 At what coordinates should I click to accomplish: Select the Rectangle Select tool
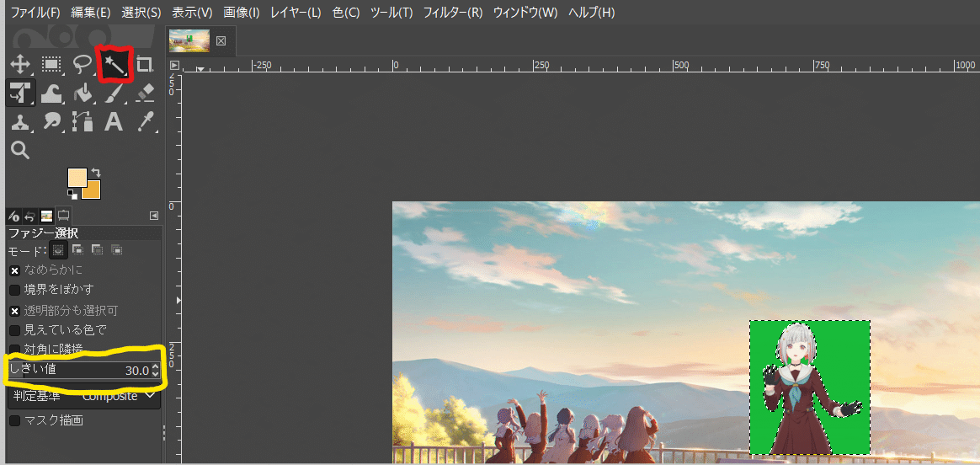[51, 64]
